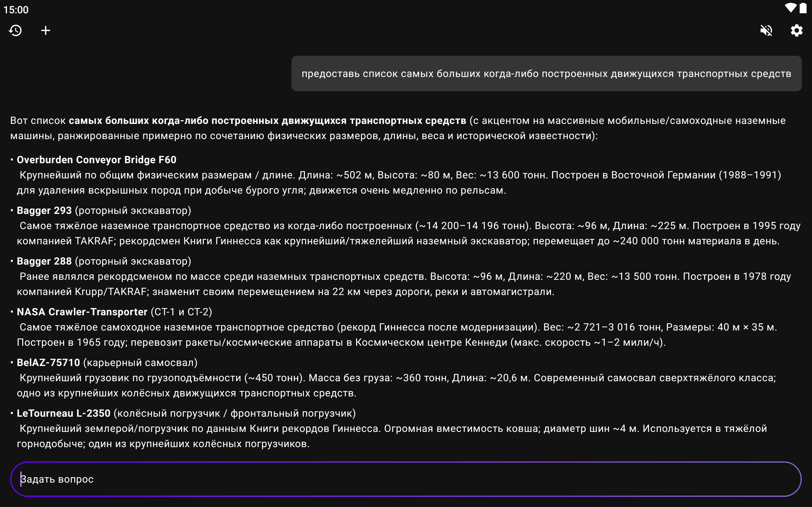Click the Overburden Conveyor Bridge F60 heading
Image resolution: width=812 pixels, height=507 pixels.
pos(96,160)
